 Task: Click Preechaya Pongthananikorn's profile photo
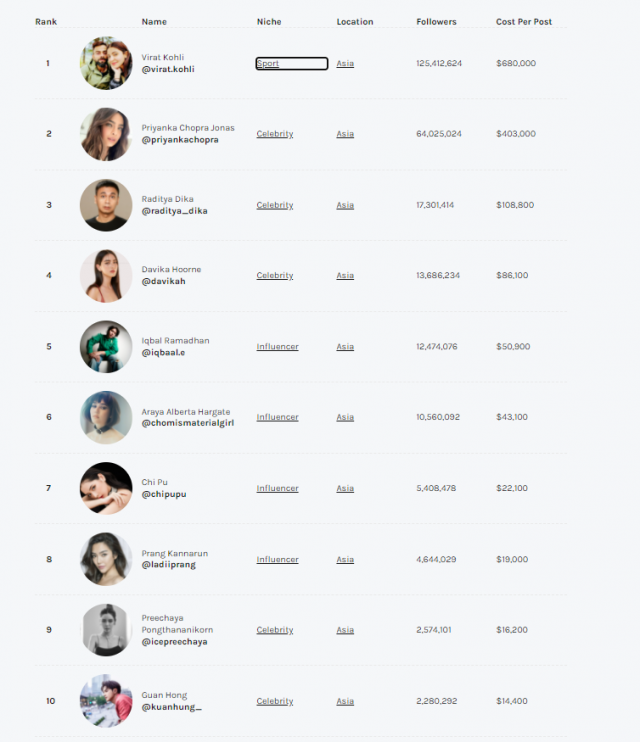point(106,630)
